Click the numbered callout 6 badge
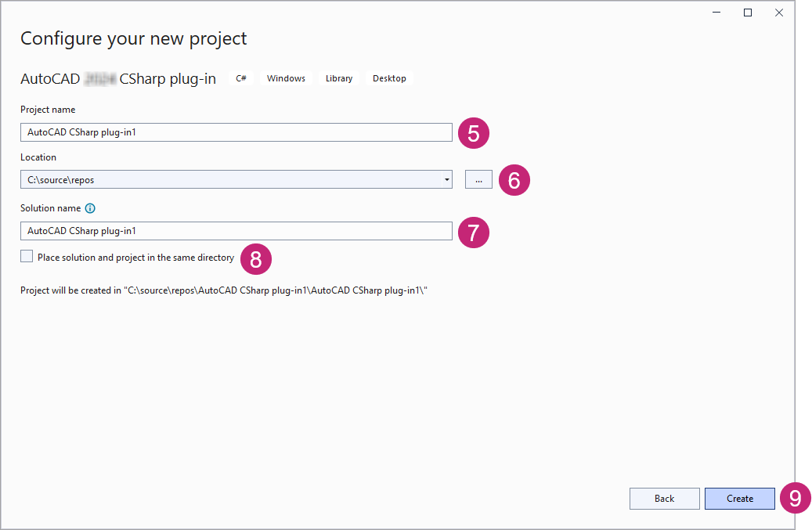The height and width of the screenshot is (530, 812). [514, 180]
